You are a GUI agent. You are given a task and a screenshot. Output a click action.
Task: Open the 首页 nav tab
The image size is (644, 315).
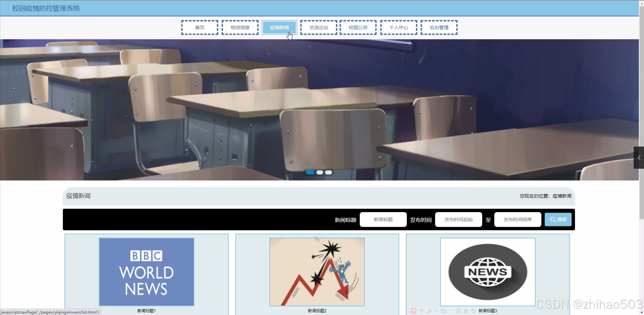[200, 27]
